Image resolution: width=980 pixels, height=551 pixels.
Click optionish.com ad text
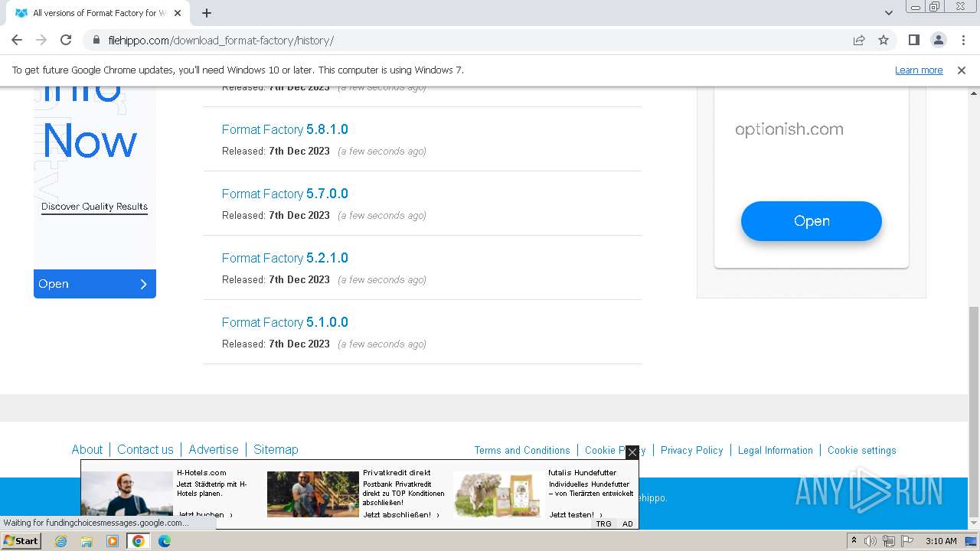click(x=789, y=129)
